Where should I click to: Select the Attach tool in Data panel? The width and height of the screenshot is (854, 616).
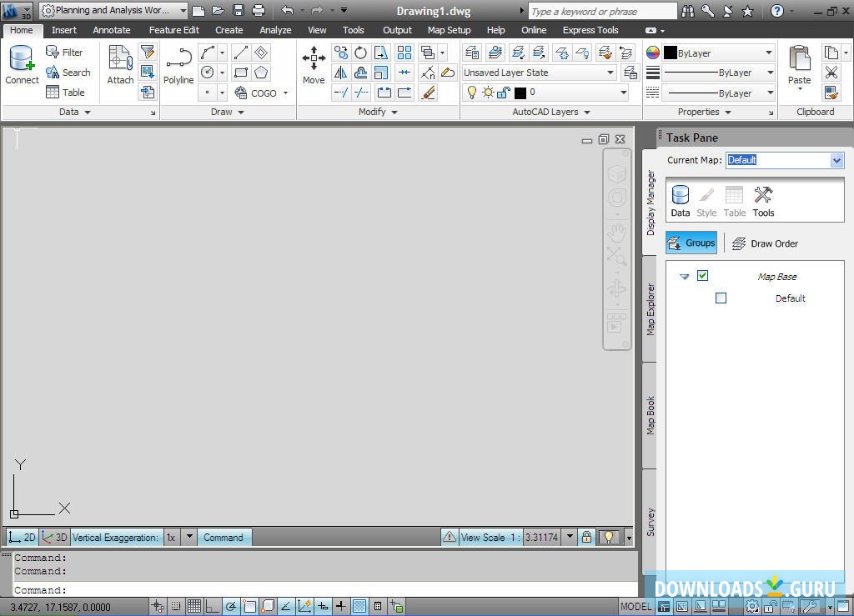tap(119, 63)
